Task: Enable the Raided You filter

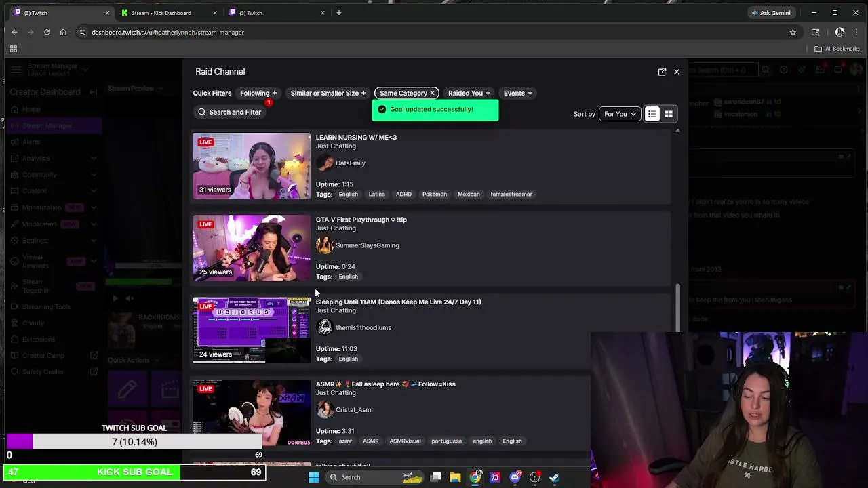Action: pos(469,93)
